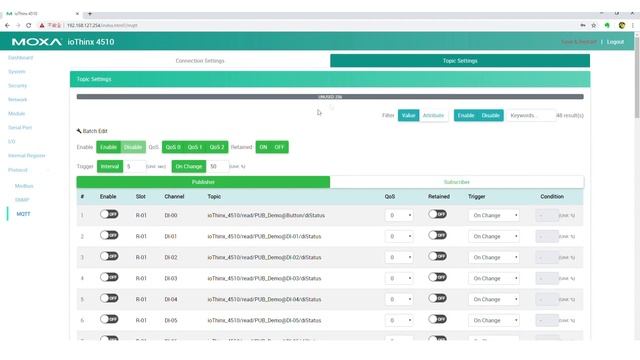Click topic text for DI-02 row
Viewport: 640px width, 360px height.
click(x=264, y=257)
